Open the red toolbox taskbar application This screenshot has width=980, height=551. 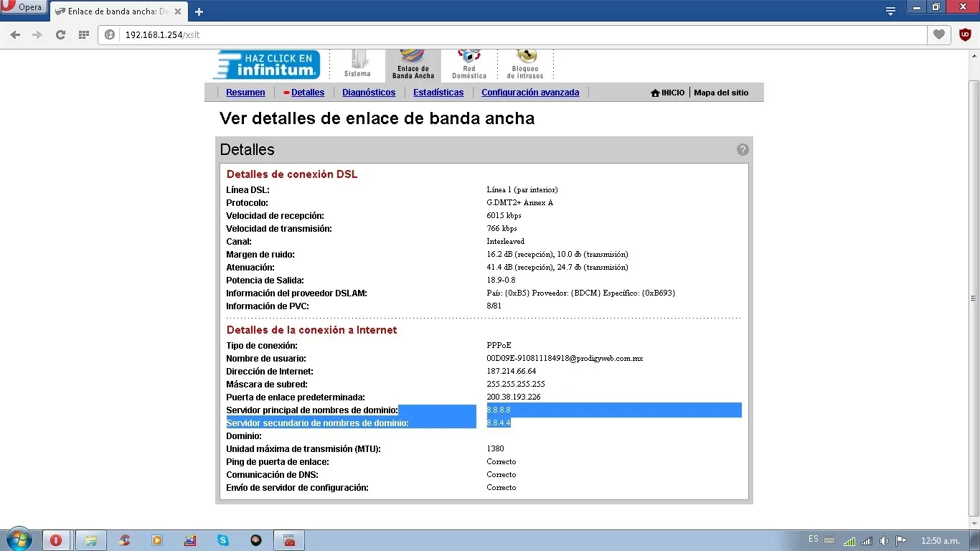coord(289,540)
